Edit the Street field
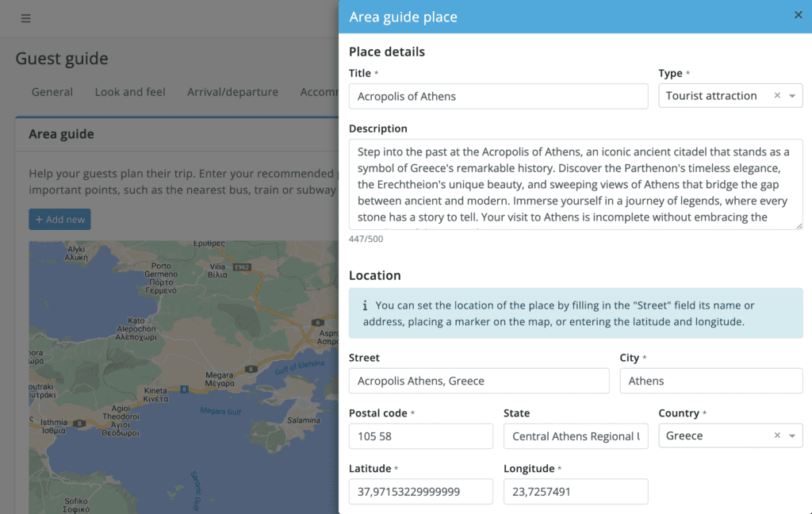 [479, 381]
